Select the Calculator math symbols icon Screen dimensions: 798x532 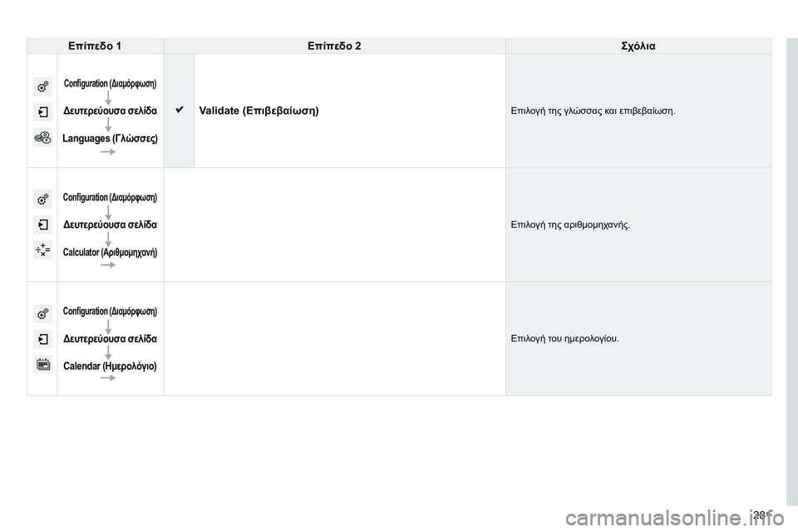coord(42,250)
